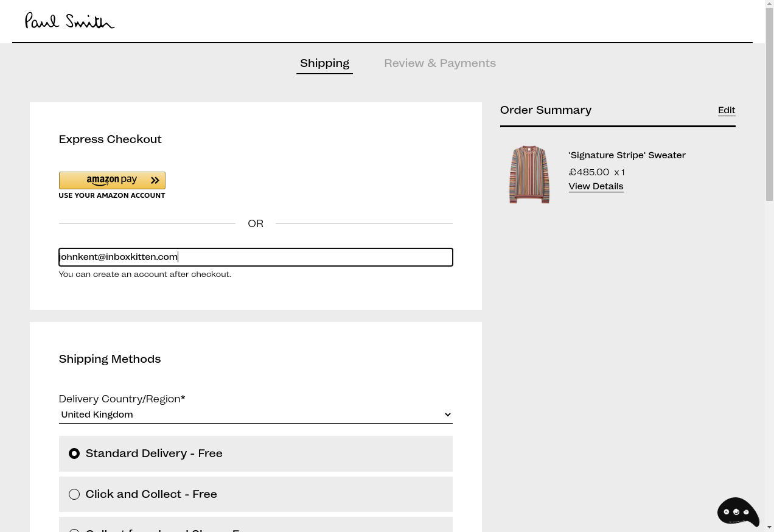Image resolution: width=774 pixels, height=532 pixels.
Task: Click the £485.00 price text
Action: click(x=589, y=172)
